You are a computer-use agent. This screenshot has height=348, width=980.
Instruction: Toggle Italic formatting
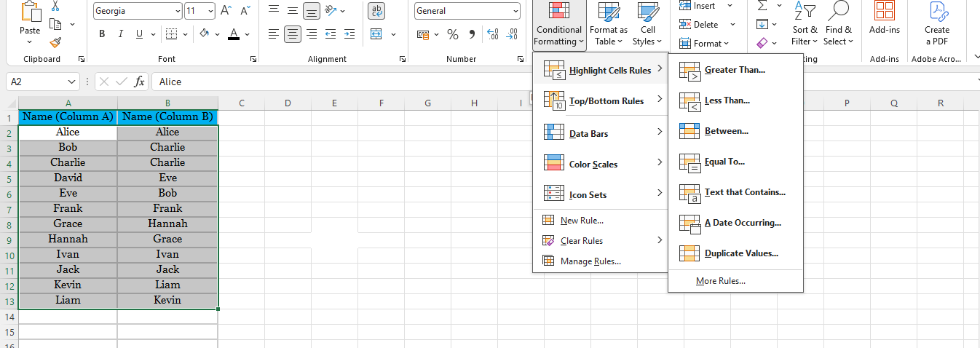pos(120,34)
